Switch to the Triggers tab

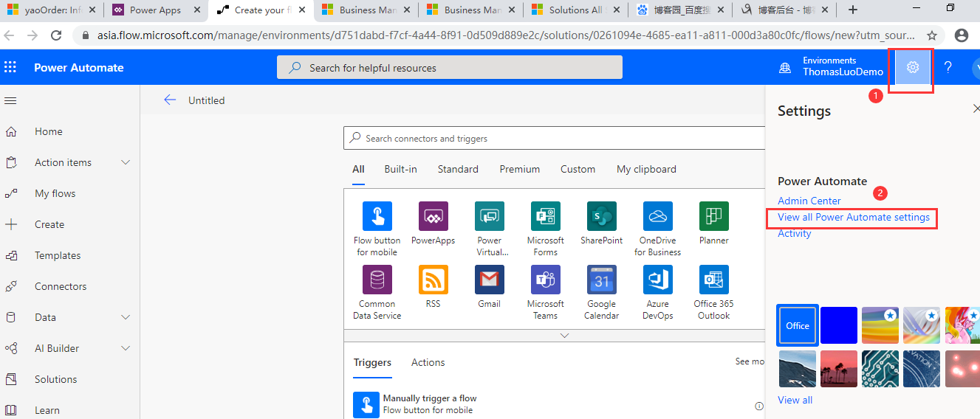(372, 362)
